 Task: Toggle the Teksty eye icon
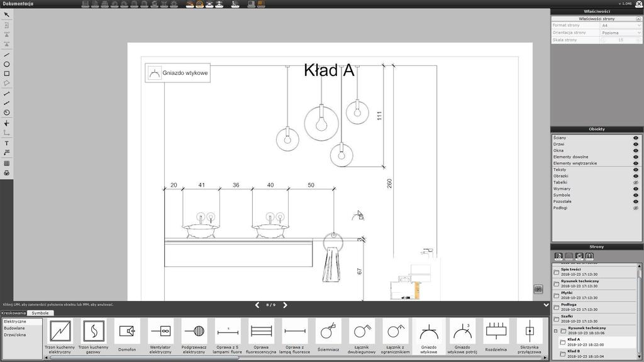(x=635, y=170)
